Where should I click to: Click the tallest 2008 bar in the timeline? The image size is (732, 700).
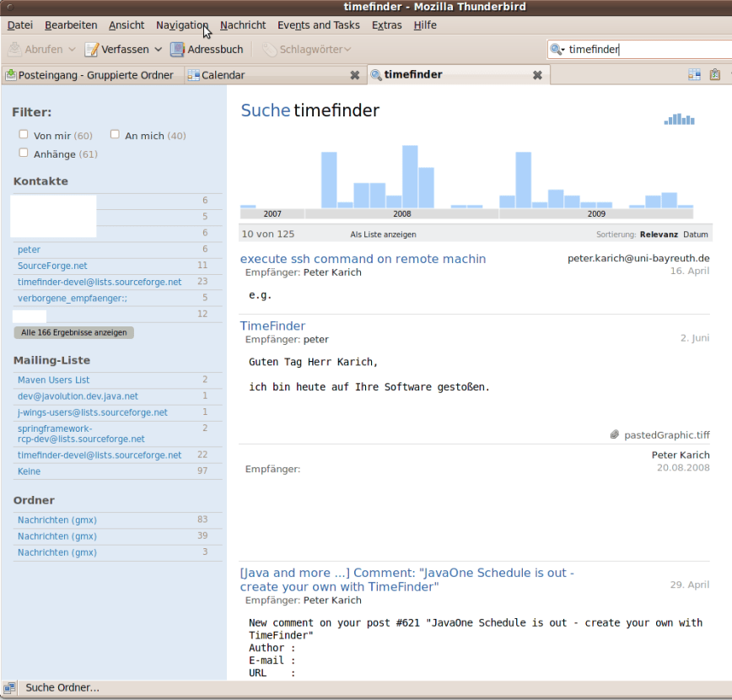pos(410,176)
